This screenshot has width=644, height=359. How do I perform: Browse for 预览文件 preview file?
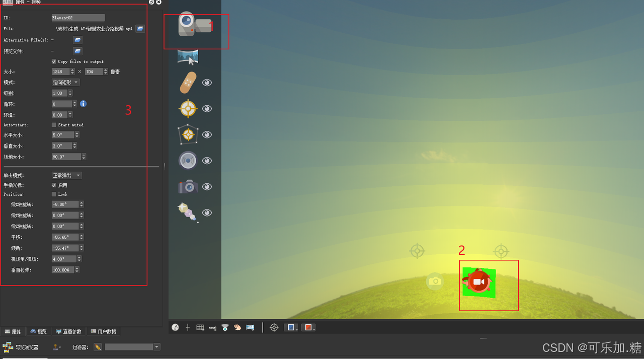(x=77, y=51)
